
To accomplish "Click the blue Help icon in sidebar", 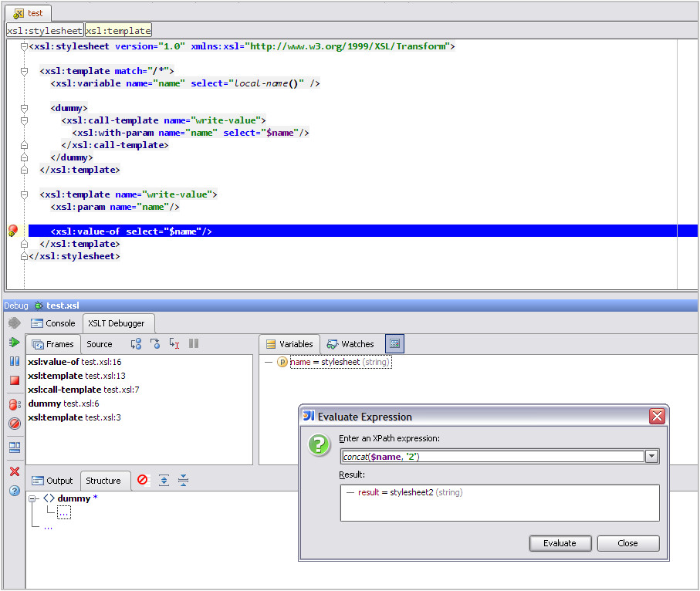I will pyautogui.click(x=14, y=491).
